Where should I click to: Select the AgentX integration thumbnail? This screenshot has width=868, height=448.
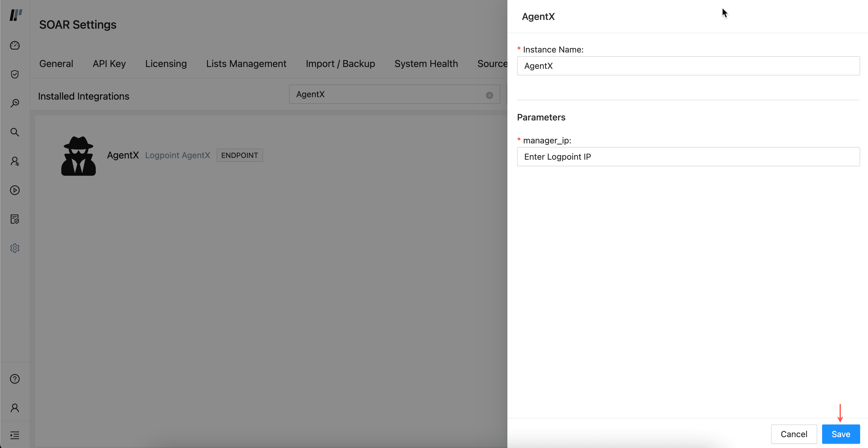pyautogui.click(x=79, y=155)
